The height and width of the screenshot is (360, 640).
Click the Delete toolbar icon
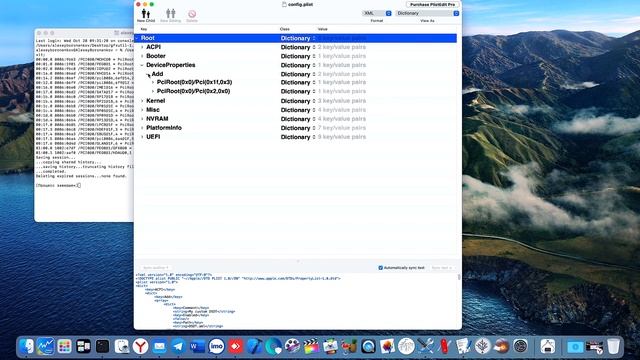pos(192,16)
